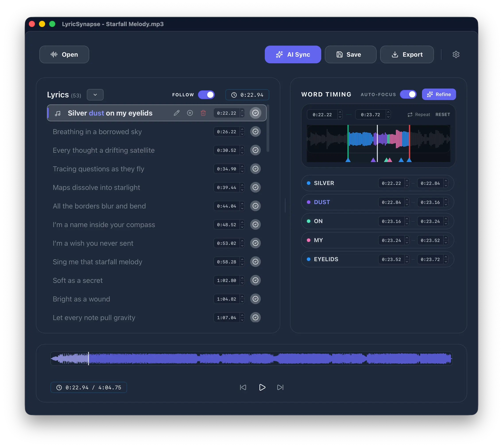Toggle the Auto-Focus switch
The height and width of the screenshot is (448, 503).
[408, 94]
